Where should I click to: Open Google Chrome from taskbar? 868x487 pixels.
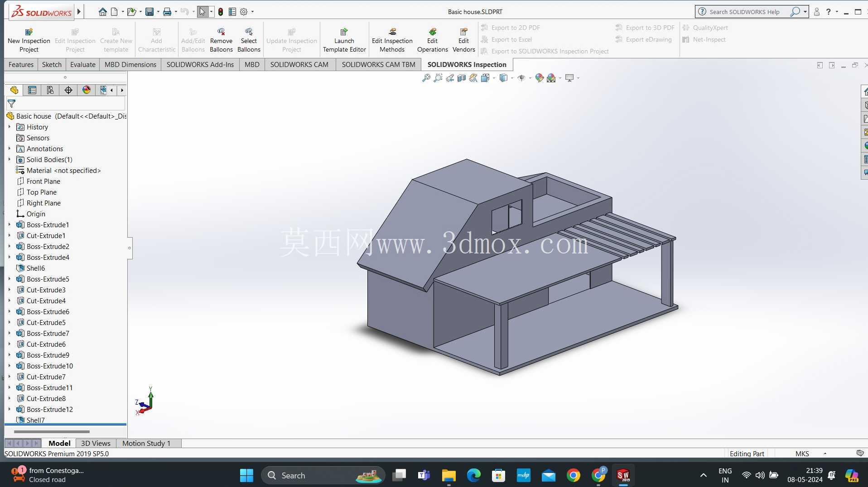click(x=574, y=475)
